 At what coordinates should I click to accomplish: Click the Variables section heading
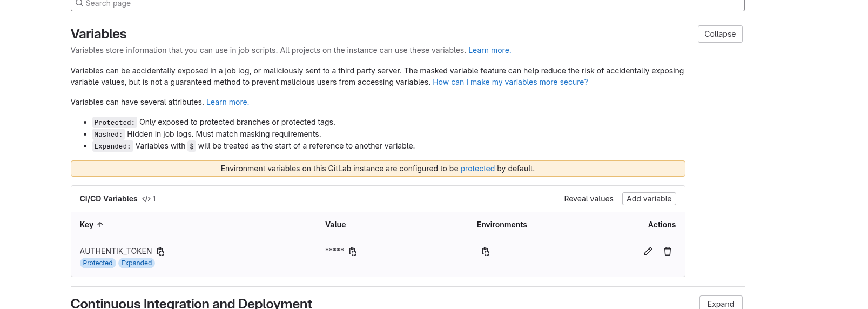[x=98, y=33]
